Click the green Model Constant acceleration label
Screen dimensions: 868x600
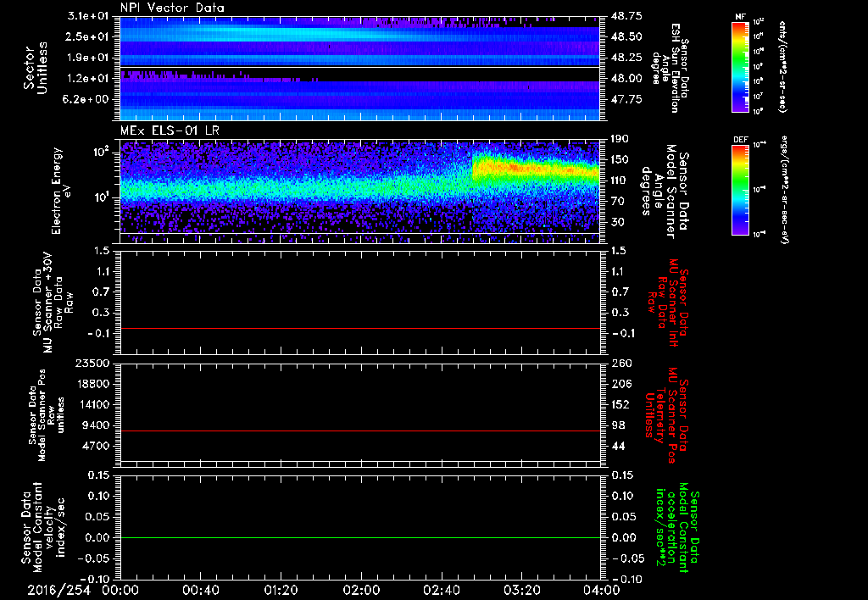tap(678, 530)
